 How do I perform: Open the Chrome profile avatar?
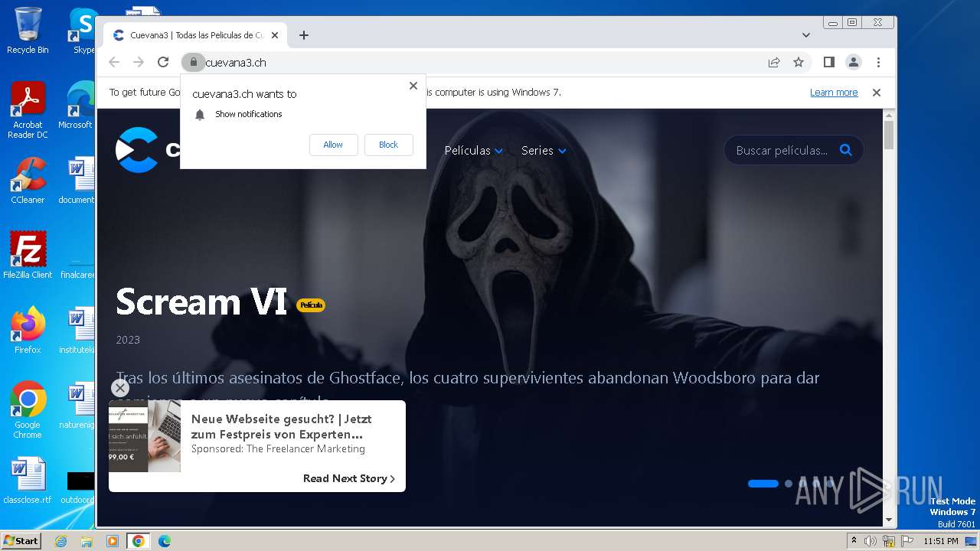(853, 62)
